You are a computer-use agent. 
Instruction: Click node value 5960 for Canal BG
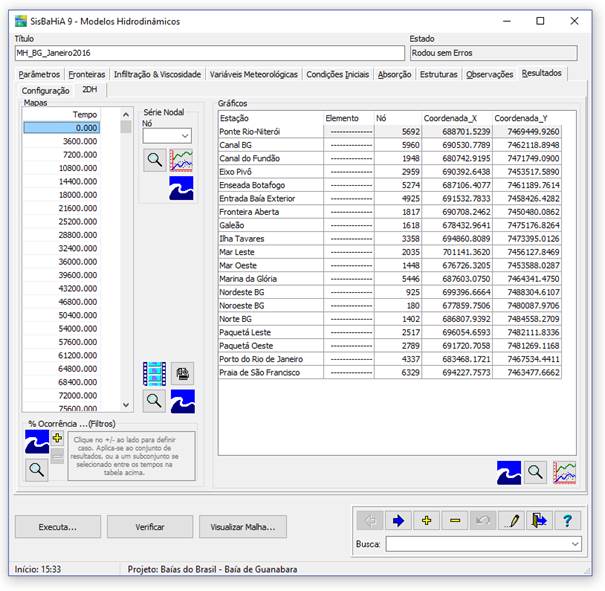pos(398,145)
